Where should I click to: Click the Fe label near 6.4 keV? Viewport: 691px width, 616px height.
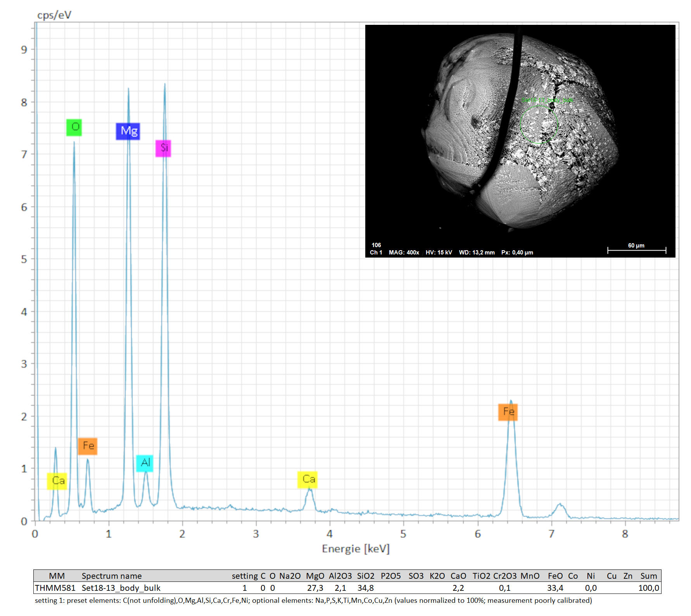pyautogui.click(x=508, y=412)
